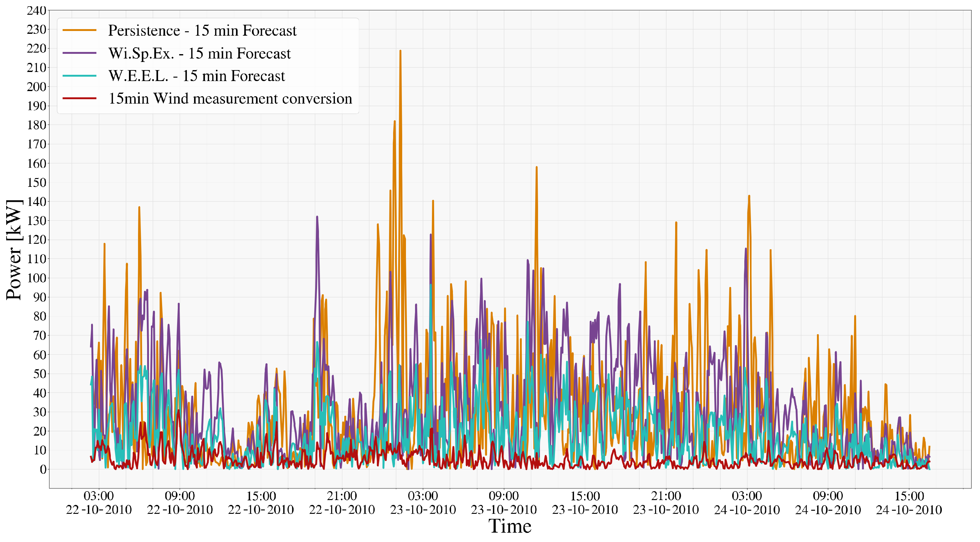
Task: Select 'Wi.Sp.Ex. - 15 min Forecast' legend label
Action: point(199,53)
